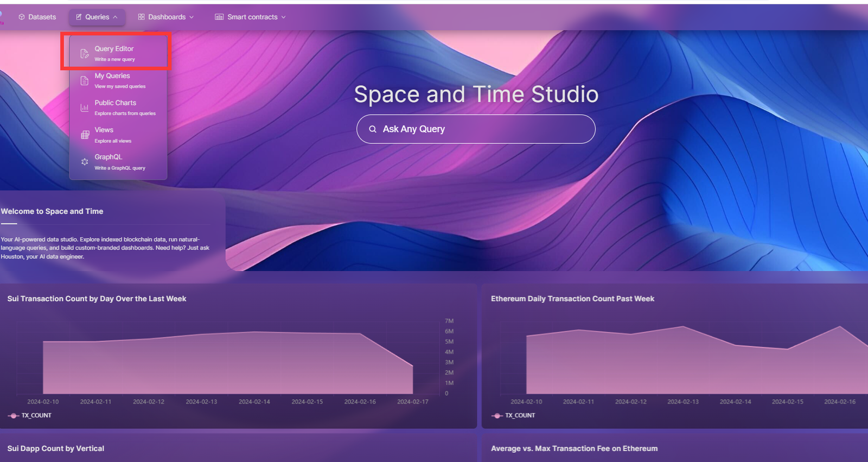Click the Query Editor document icon
Image resolution: width=868 pixels, height=462 pixels.
(85, 53)
